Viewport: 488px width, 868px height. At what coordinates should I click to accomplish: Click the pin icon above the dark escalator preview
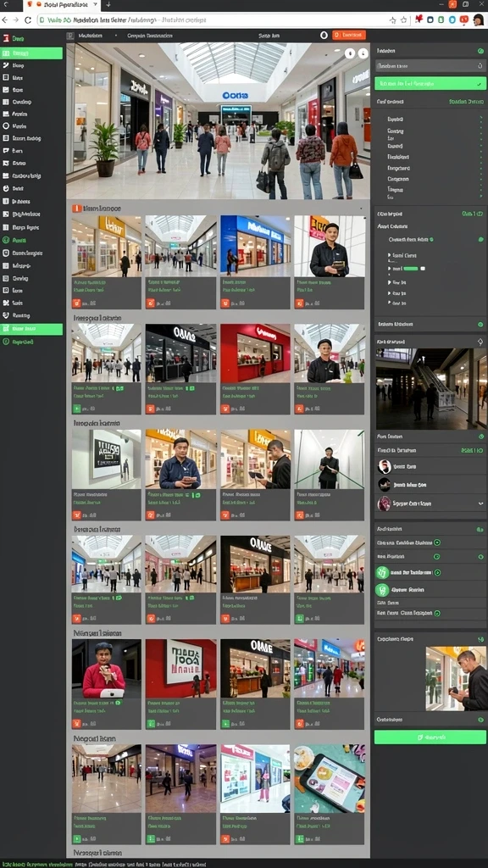point(480,342)
